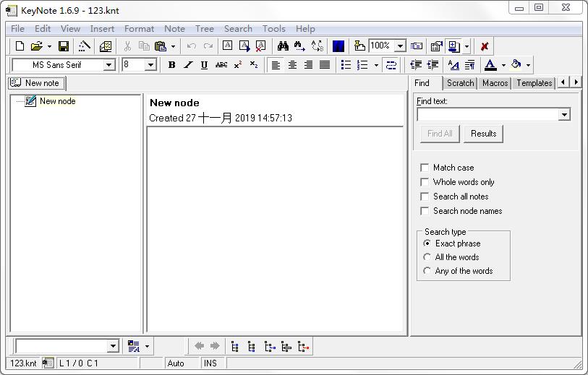Select the All the words radio button
The width and height of the screenshot is (588, 375).
pos(427,257)
